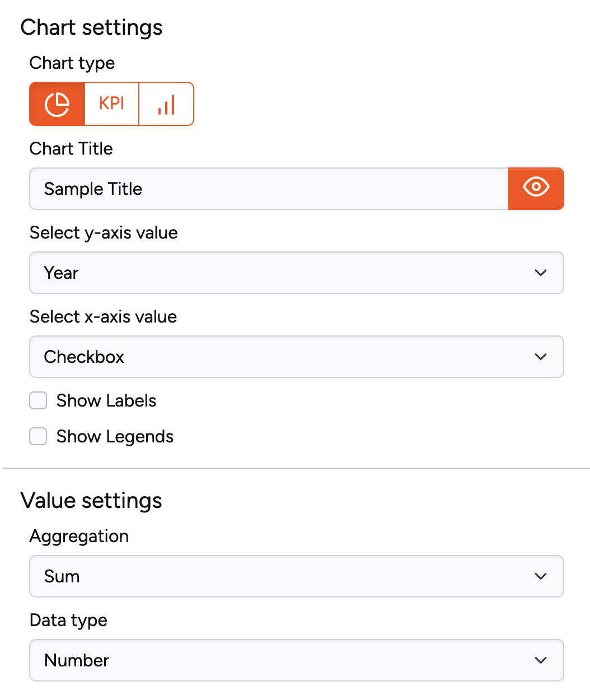
Task: Enable the Show Legends checkbox
Action: (x=38, y=436)
